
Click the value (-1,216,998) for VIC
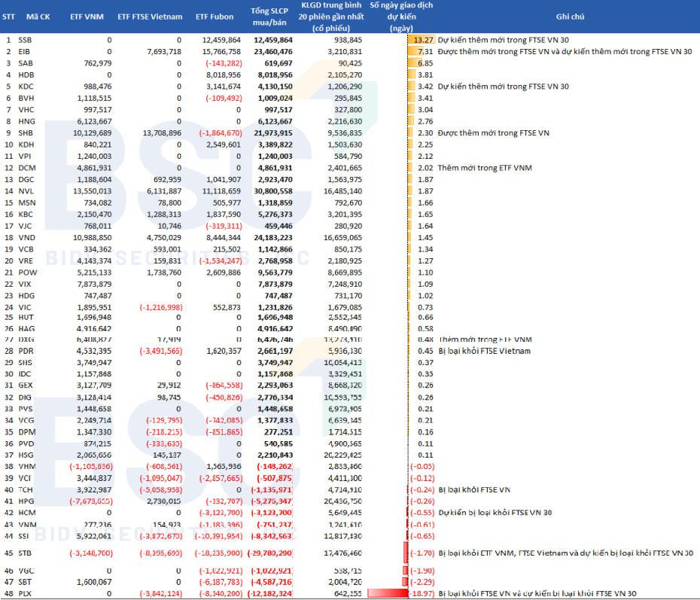[x=161, y=307]
